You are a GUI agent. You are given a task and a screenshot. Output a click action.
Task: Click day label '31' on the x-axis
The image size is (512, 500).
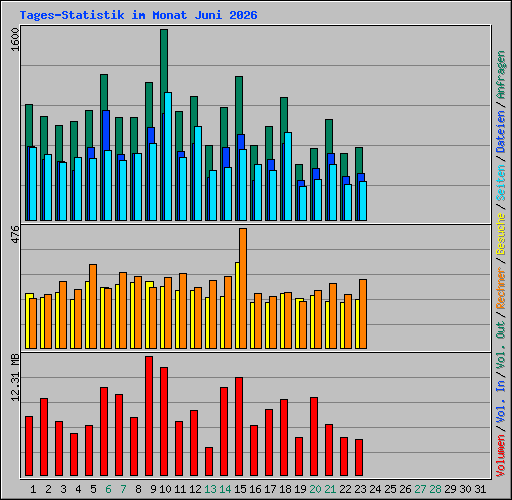[480, 489]
